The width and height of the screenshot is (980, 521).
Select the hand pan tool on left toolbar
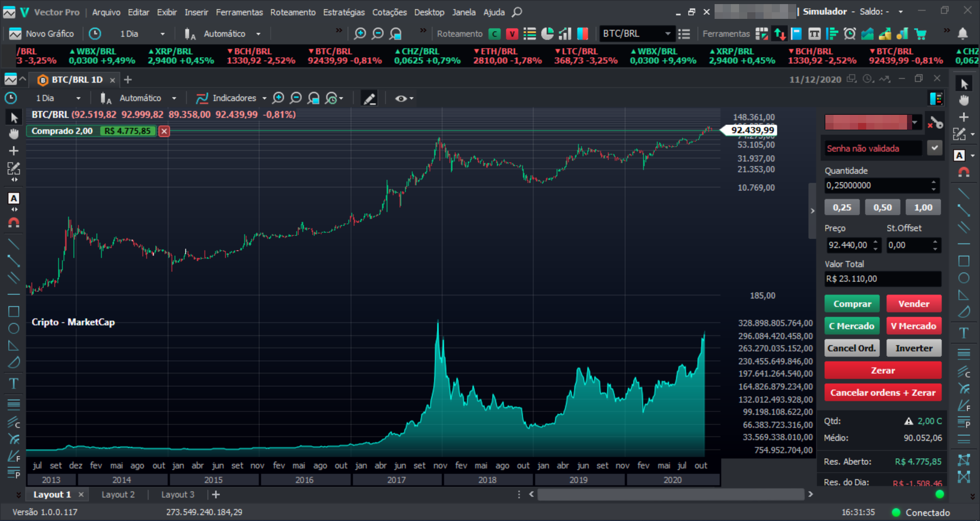click(x=14, y=134)
